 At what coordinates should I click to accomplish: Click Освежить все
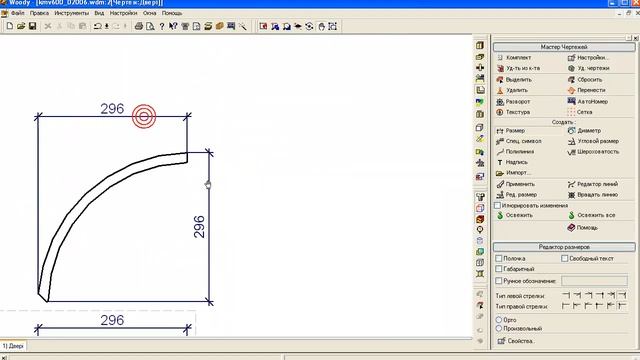[x=591, y=215]
